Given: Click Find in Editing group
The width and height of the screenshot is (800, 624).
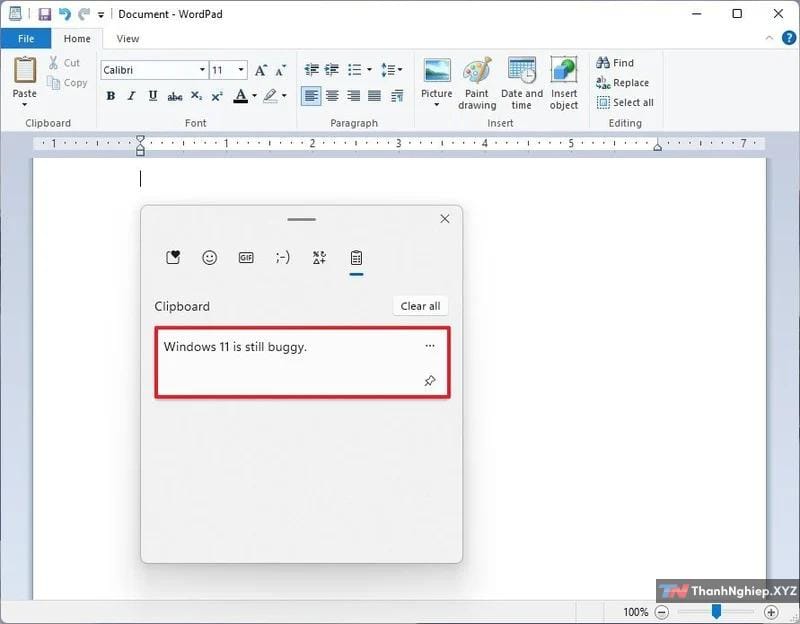Looking at the screenshot, I should (x=615, y=63).
